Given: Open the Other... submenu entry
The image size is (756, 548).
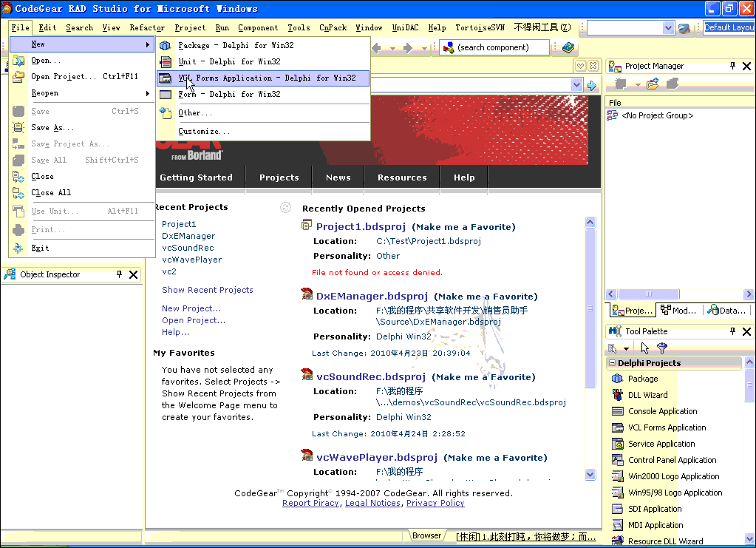Looking at the screenshot, I should (263, 113).
